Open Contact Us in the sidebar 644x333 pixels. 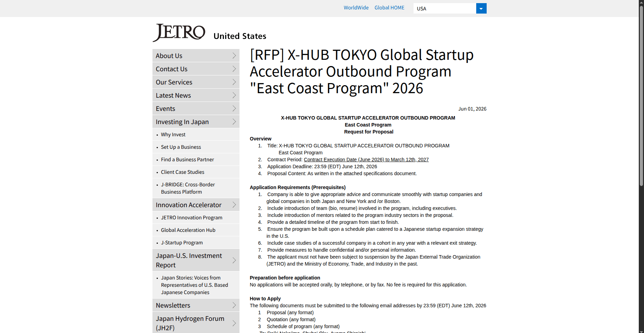coord(196,69)
